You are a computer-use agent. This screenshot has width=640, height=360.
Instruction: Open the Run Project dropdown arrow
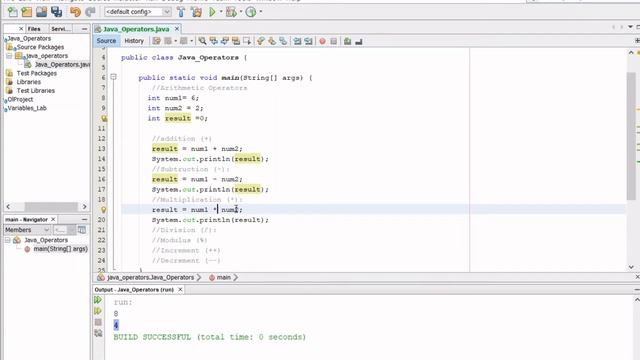point(221,12)
